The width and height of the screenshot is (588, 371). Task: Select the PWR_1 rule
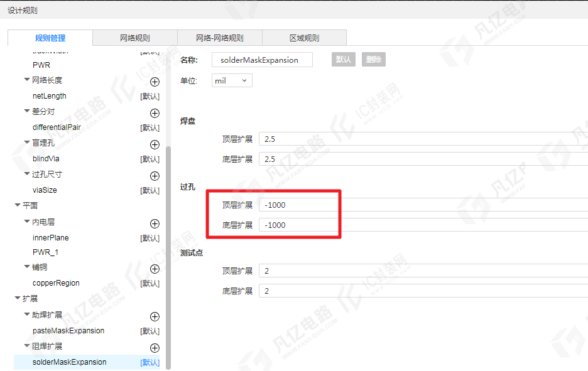(45, 252)
